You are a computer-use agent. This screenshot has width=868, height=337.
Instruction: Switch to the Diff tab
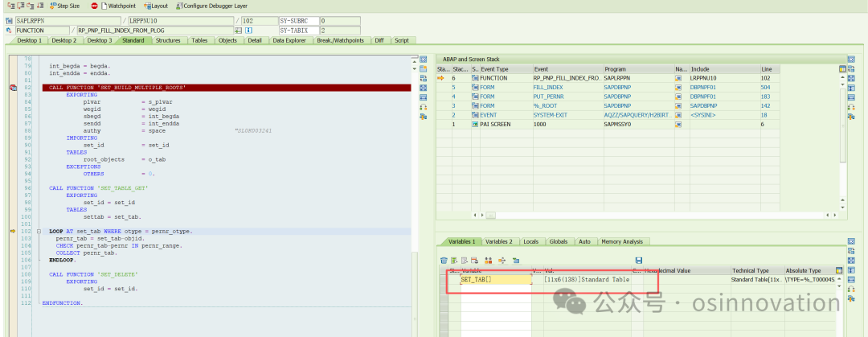coord(379,40)
